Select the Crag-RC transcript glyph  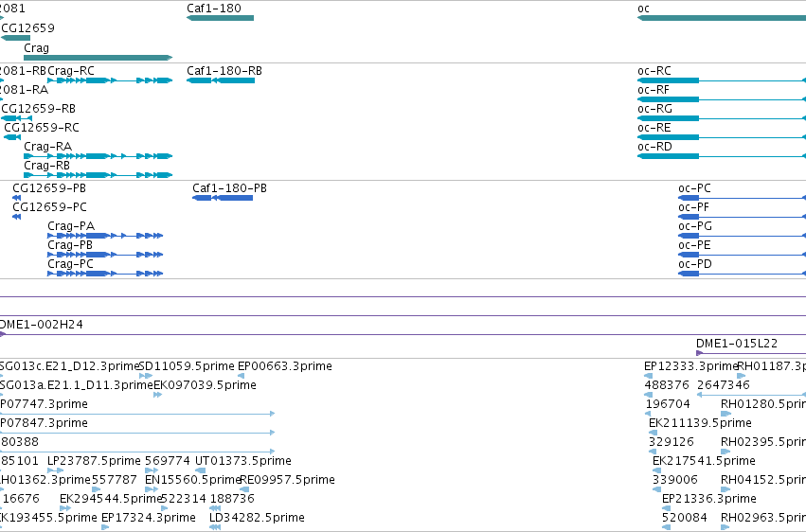tap(110, 80)
